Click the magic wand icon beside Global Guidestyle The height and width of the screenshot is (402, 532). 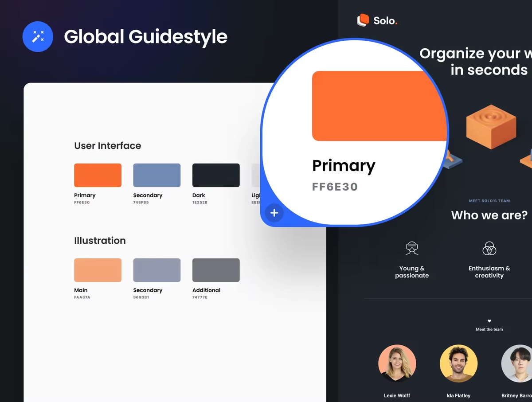tap(38, 37)
